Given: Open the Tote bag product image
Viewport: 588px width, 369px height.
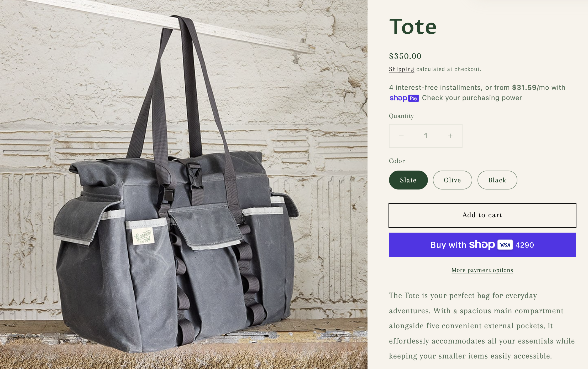Looking at the screenshot, I should click(x=184, y=184).
